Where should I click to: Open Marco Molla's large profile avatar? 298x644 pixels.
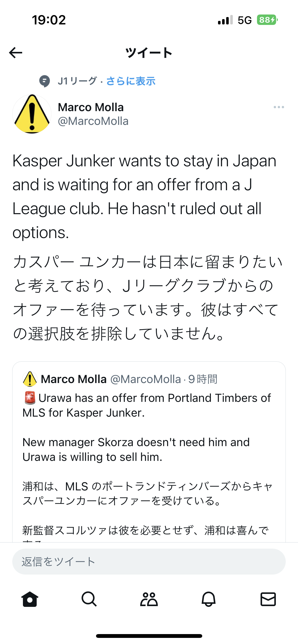32,114
